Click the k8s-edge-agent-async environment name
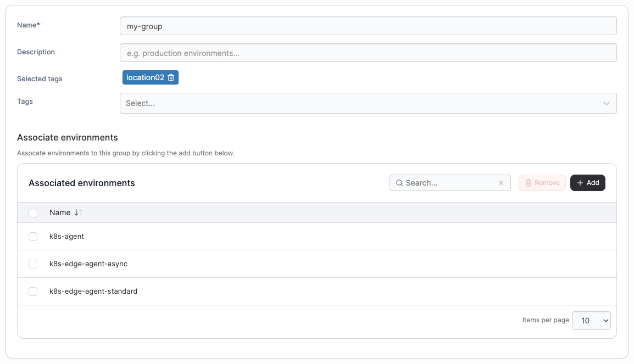The height and width of the screenshot is (364, 634). pos(88,264)
